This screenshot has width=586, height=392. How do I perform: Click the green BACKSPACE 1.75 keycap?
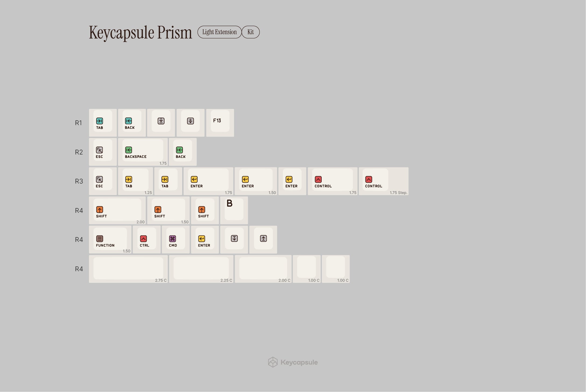point(143,152)
